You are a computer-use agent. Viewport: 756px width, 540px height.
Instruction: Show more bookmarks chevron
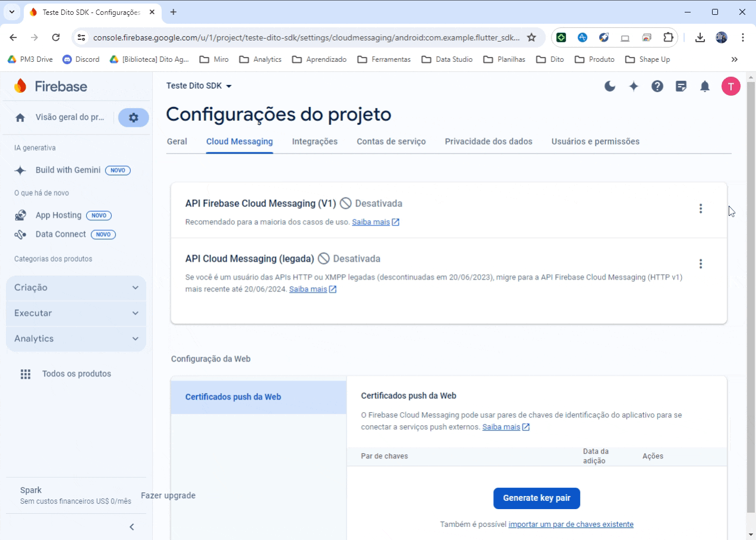click(735, 59)
